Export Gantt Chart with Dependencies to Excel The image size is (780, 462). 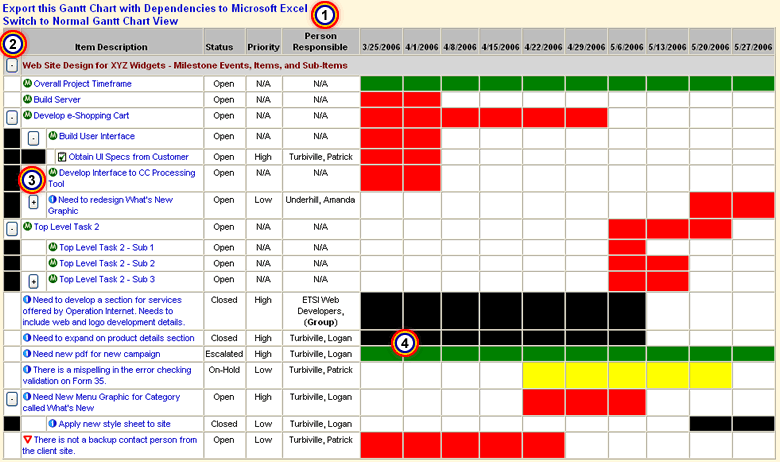tap(155, 8)
